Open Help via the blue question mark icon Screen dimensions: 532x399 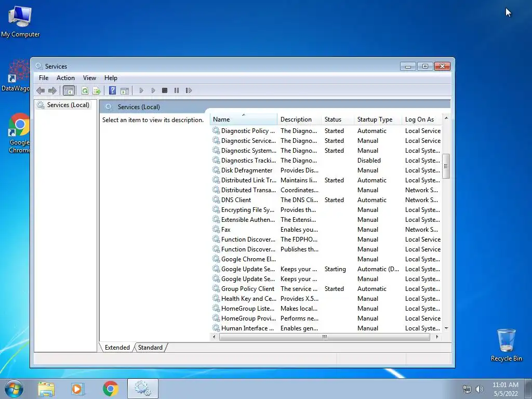[112, 90]
